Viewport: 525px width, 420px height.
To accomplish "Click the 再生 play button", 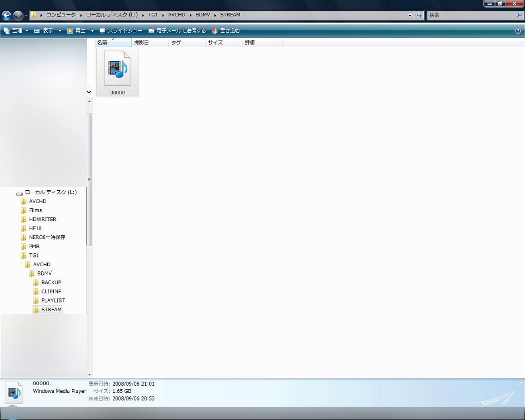I will 76,31.
